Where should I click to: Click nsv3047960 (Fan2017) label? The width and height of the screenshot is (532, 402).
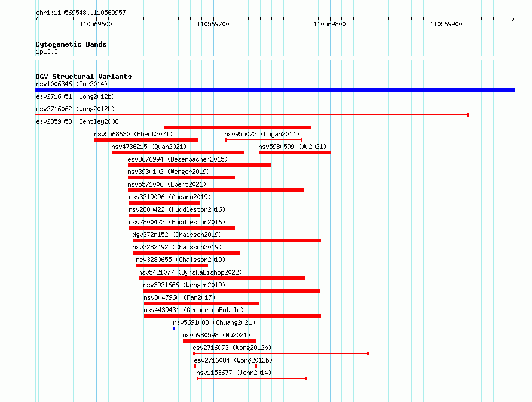(179, 297)
